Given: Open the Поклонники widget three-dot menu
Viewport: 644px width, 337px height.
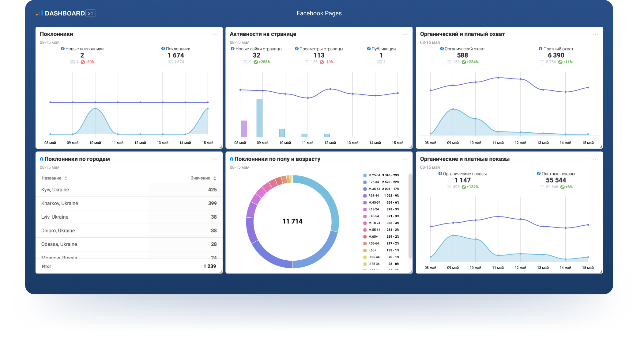Looking at the screenshot, I should click(x=215, y=34).
